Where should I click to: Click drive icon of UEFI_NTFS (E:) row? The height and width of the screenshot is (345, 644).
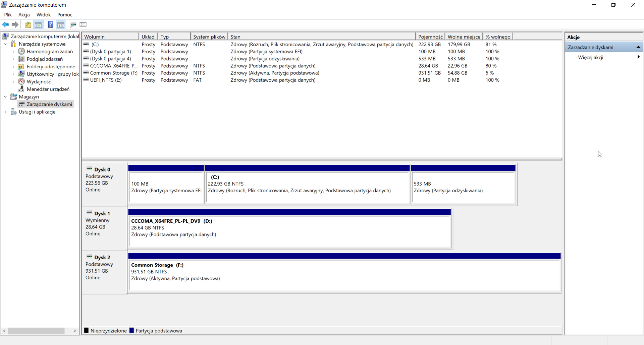coord(86,79)
